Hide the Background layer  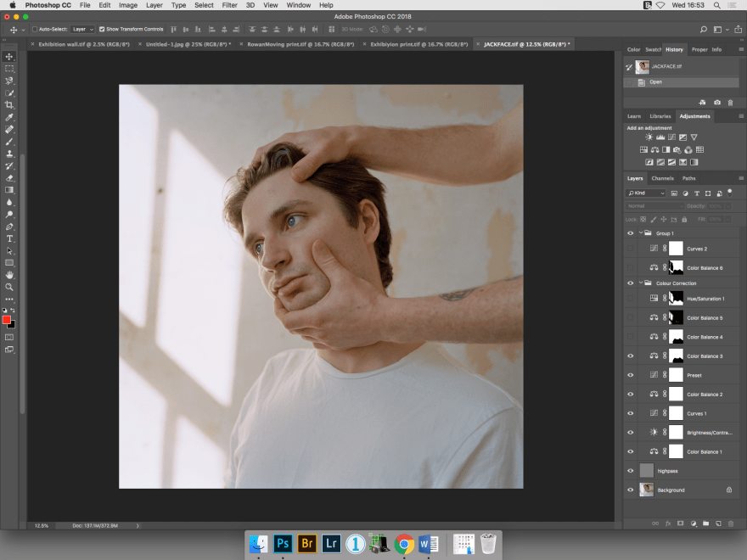tap(630, 490)
